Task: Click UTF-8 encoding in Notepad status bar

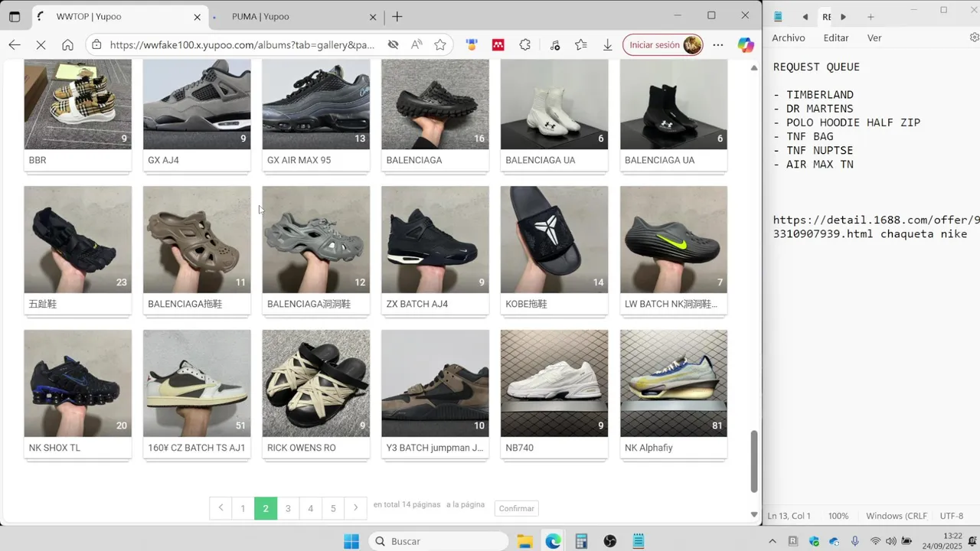Action: click(x=952, y=516)
